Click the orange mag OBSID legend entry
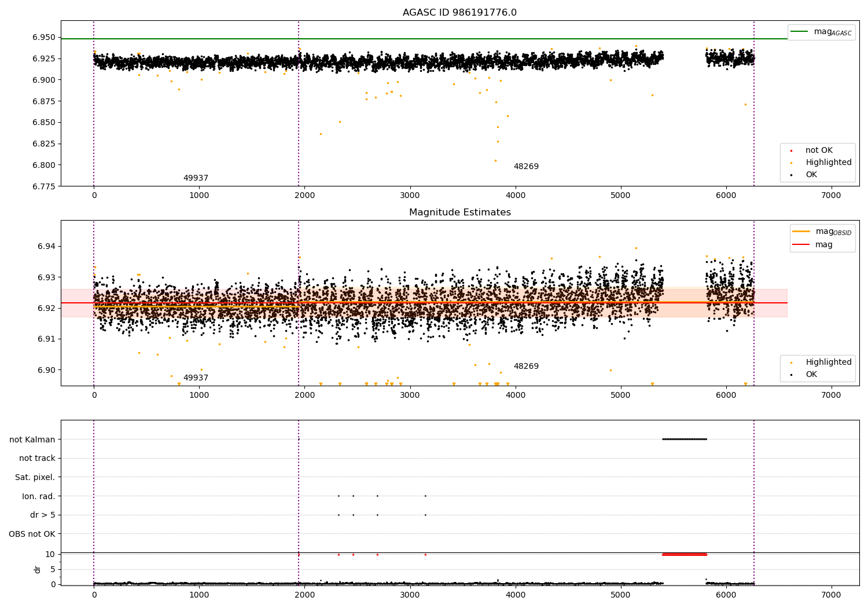Screen dimensions: 868x608 [x=822, y=232]
